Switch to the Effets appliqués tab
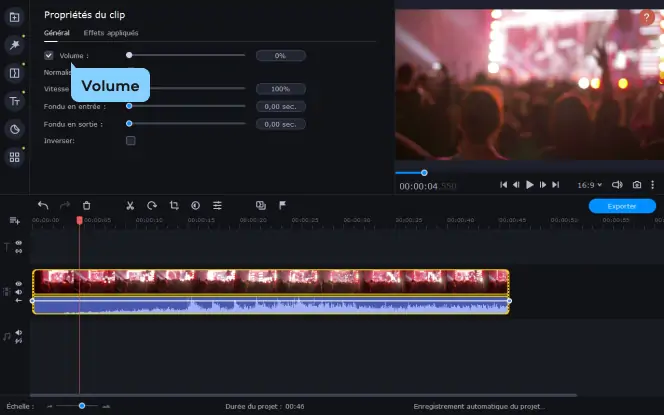The image size is (664, 415). pyautogui.click(x=111, y=33)
